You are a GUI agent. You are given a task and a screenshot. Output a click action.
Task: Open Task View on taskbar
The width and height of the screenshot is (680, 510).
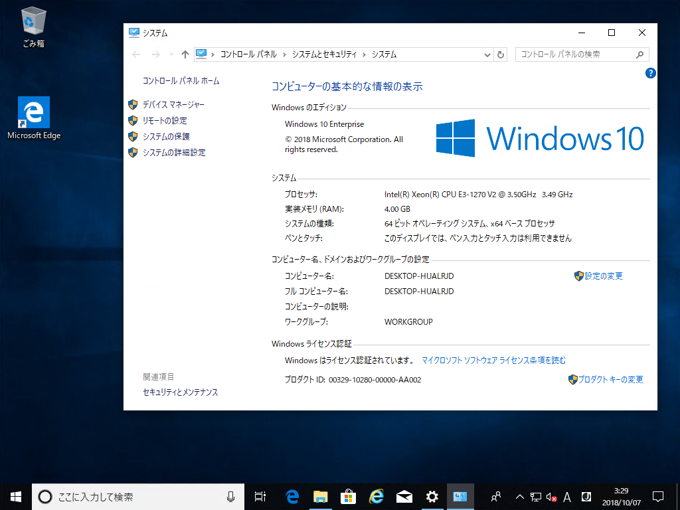[x=260, y=497]
